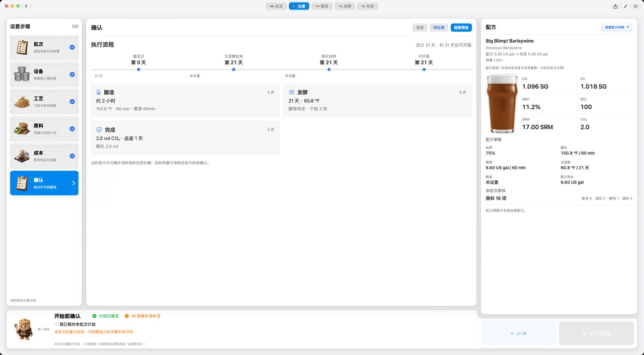Click the circled minus icon in toolbar

[635, 7]
